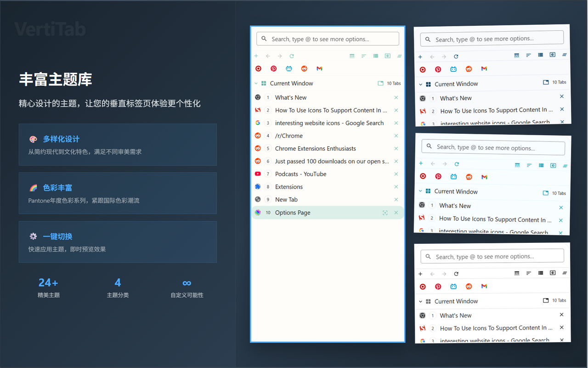Switch to the Extensions tab
The image size is (588, 368).
click(288, 187)
